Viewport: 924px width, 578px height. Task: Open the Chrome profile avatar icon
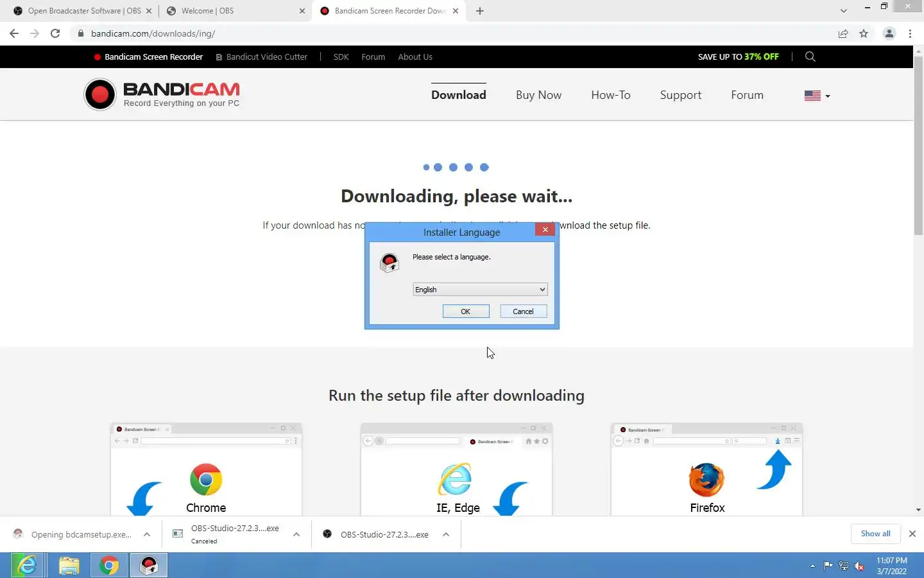(x=889, y=33)
